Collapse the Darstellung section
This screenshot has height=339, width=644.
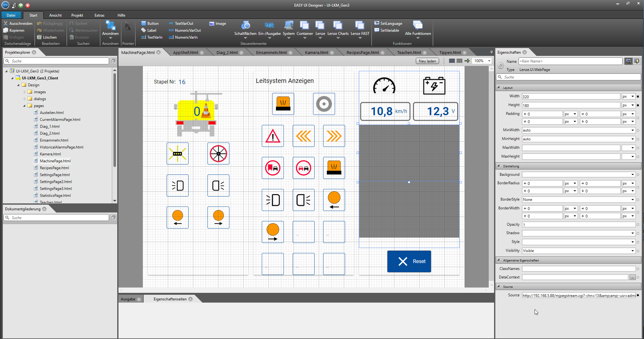499,166
